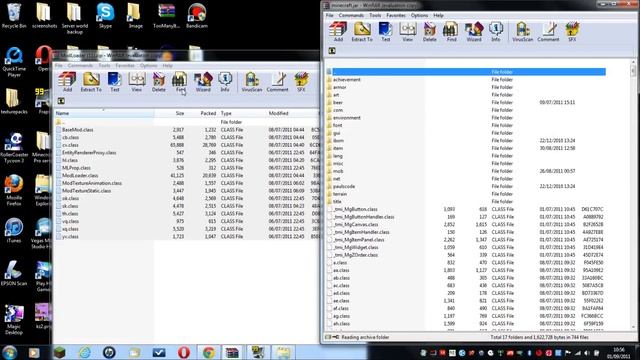Image resolution: width=640 pixels, height=360 pixels.
Task: Click SFX icon in minecraft.jar window
Action: point(572,32)
